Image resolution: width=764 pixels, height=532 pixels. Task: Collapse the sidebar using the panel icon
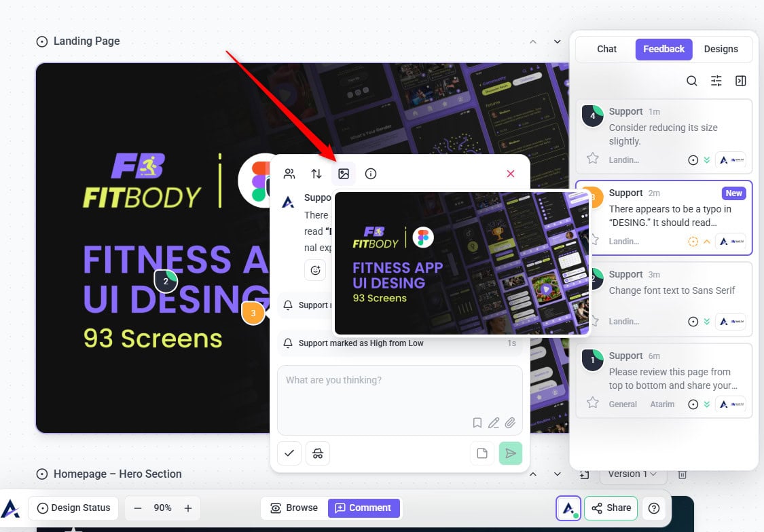pyautogui.click(x=741, y=81)
